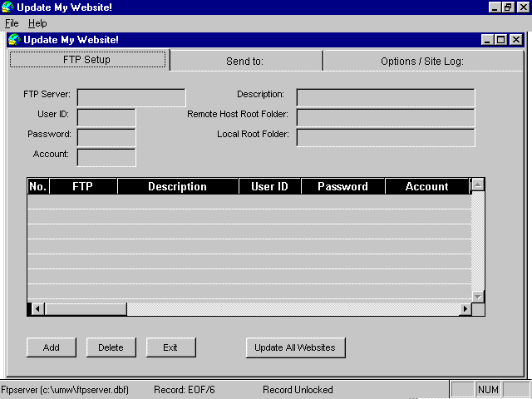Switch to the Send to: tab
The height and width of the screenshot is (399, 532).
244,61
